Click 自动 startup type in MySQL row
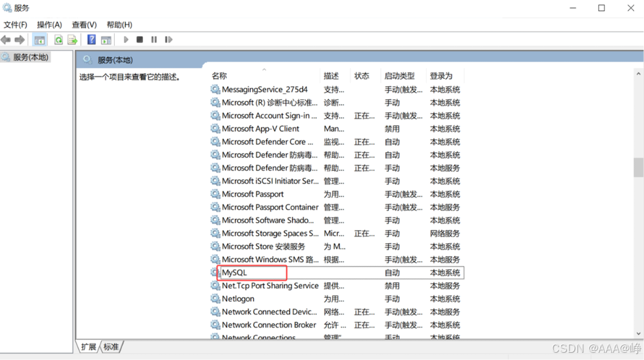This screenshot has width=644, height=360. [x=392, y=272]
